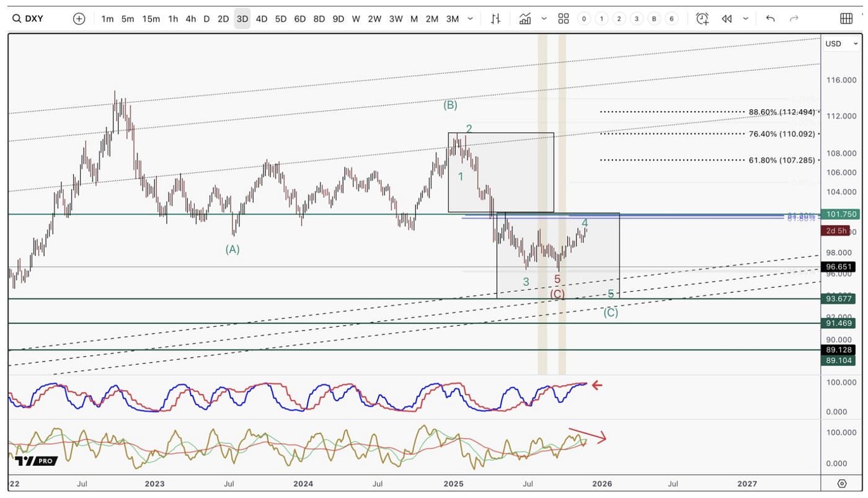This screenshot has height=498, width=868.
Task: Open the chart layout grid icon
Action: click(846, 19)
